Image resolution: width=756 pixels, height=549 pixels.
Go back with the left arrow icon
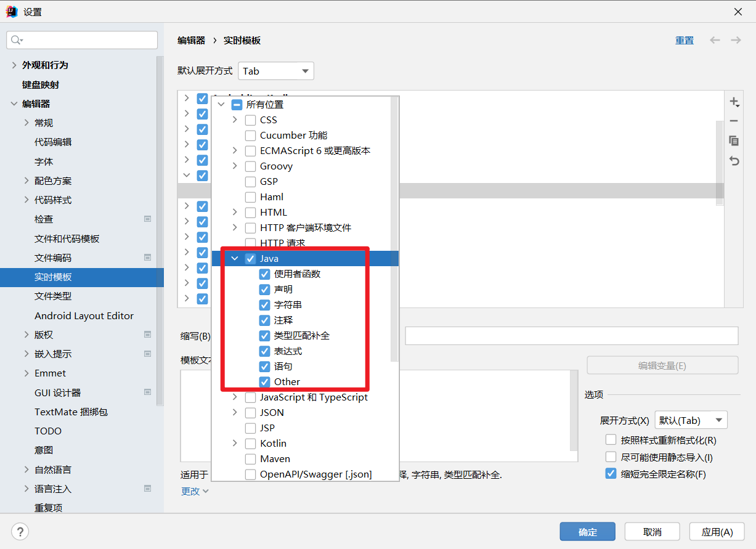point(715,40)
